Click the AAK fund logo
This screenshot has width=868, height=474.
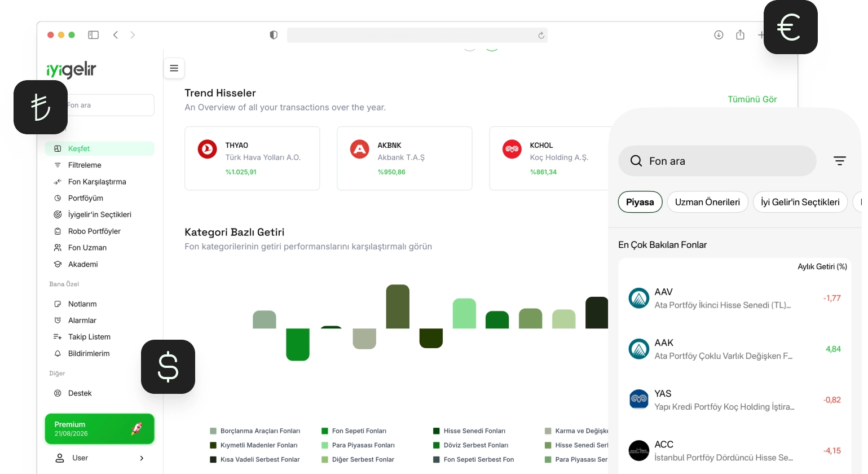coord(639,349)
